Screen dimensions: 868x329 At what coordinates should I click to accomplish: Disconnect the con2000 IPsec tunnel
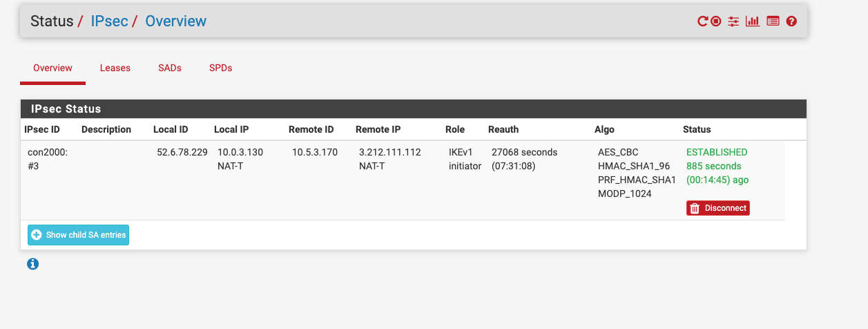[x=717, y=208]
